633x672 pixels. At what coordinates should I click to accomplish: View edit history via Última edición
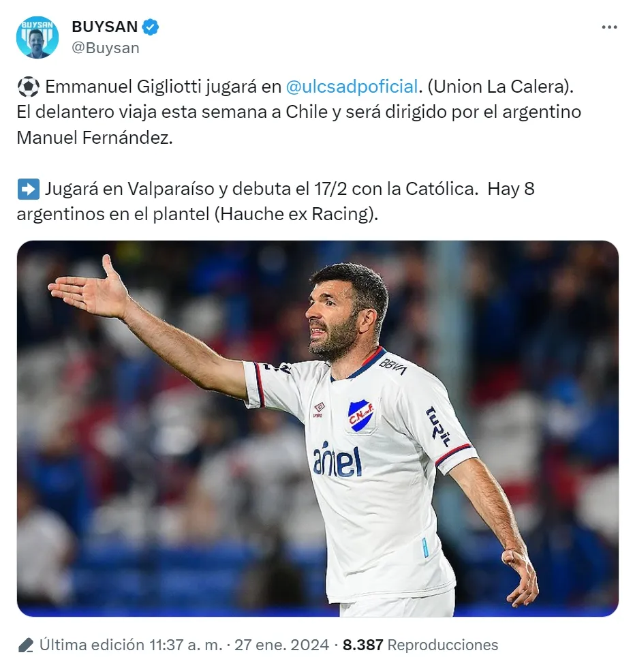(92, 645)
